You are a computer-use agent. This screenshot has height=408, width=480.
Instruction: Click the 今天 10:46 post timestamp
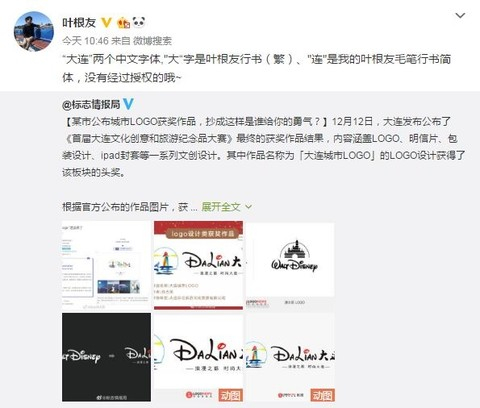point(85,41)
